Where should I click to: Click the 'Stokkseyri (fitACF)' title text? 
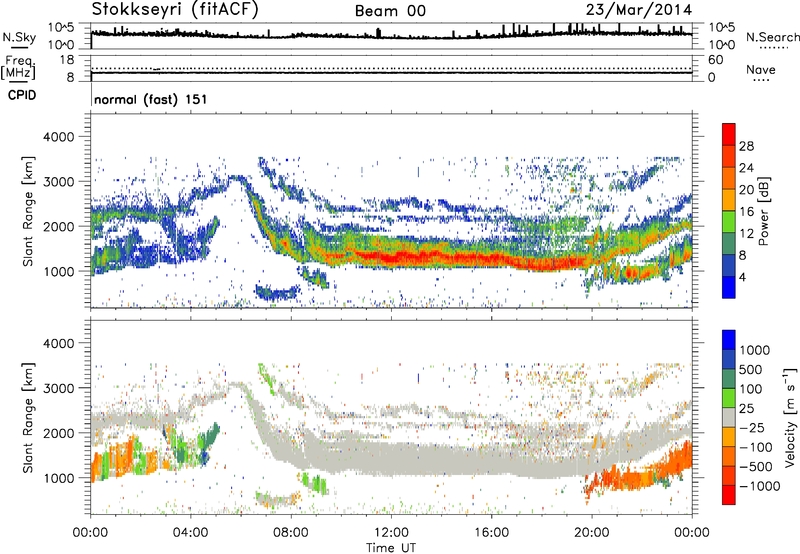(x=176, y=10)
